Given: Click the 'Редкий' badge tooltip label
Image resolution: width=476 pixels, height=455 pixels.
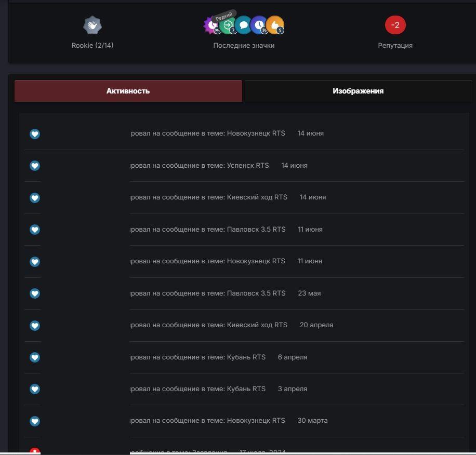Looking at the screenshot, I should click(x=224, y=16).
